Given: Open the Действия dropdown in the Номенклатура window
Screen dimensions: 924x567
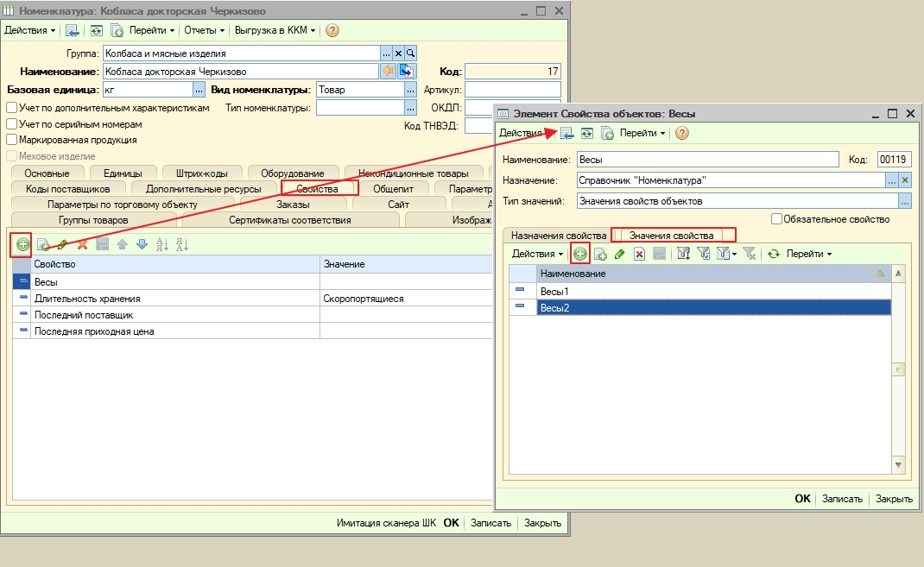Looking at the screenshot, I should 30,30.
